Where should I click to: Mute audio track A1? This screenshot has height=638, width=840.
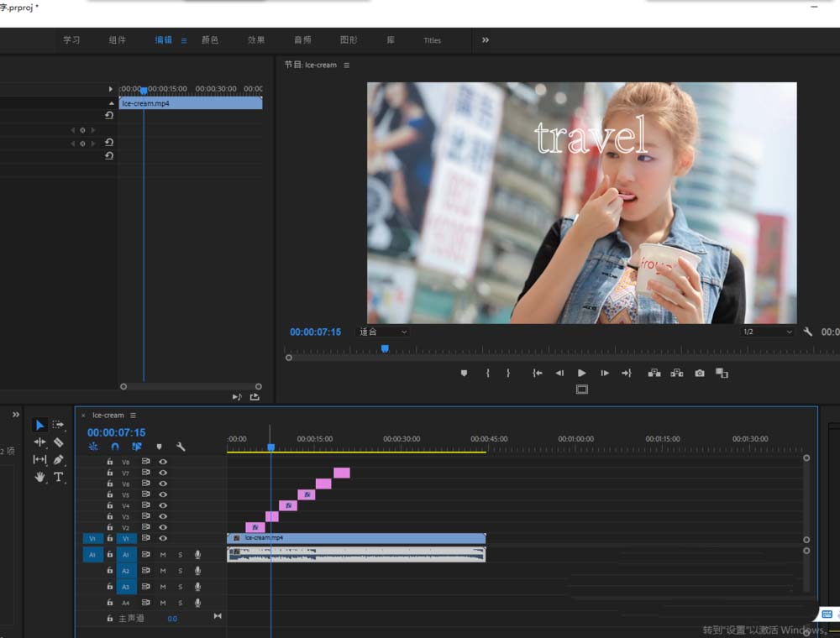(x=163, y=555)
